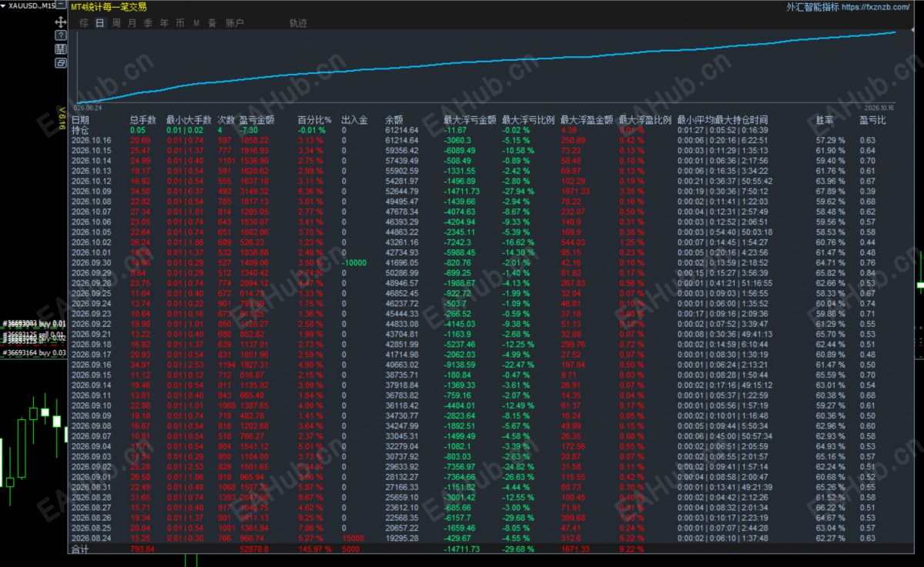Image resolution: width=924 pixels, height=567 pixels.
Task: Click the 百分比% column header
Action: point(314,120)
